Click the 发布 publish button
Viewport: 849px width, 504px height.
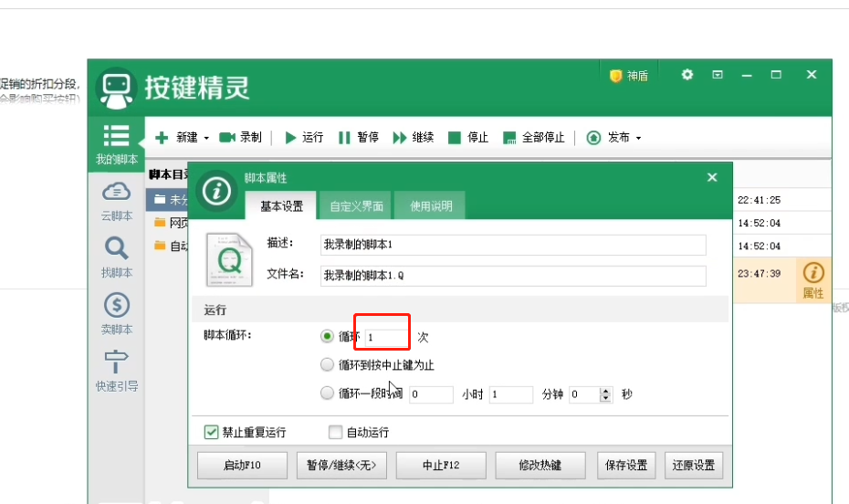609,138
